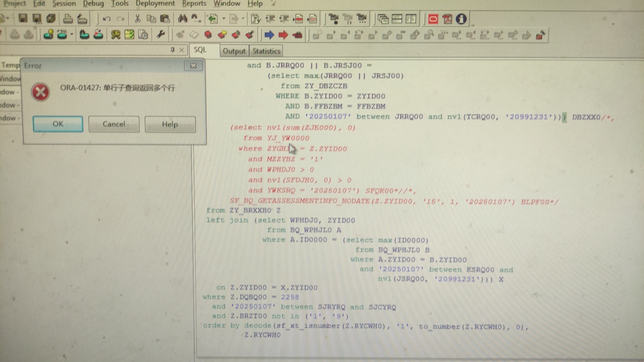Click the Find binoculars icon
644x362 pixels.
pos(182,18)
